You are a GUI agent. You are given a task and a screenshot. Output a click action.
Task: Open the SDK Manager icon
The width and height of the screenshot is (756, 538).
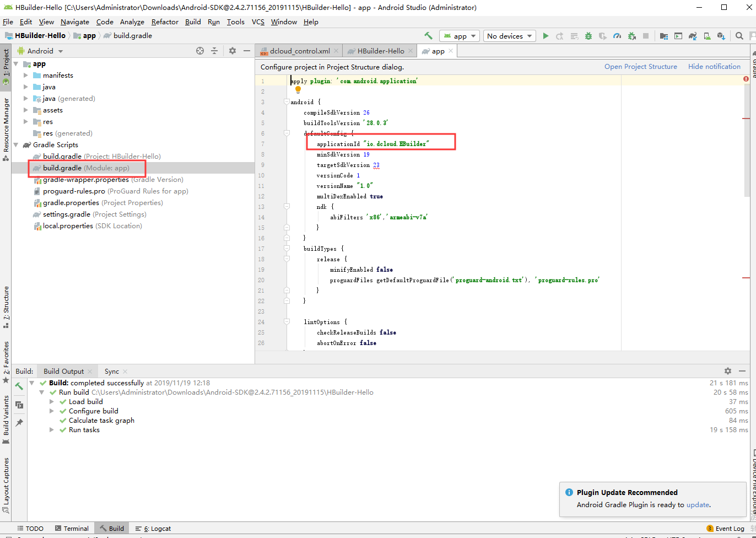[x=721, y=36]
